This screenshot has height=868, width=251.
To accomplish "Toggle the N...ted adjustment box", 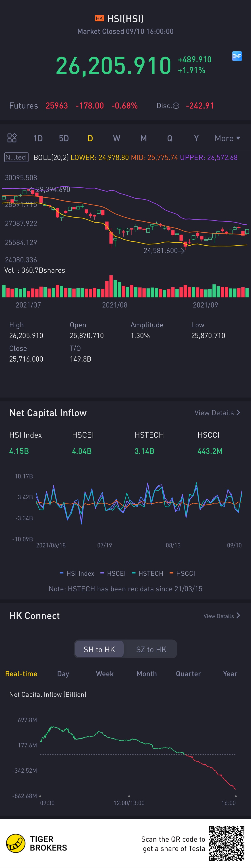I will (16, 157).
